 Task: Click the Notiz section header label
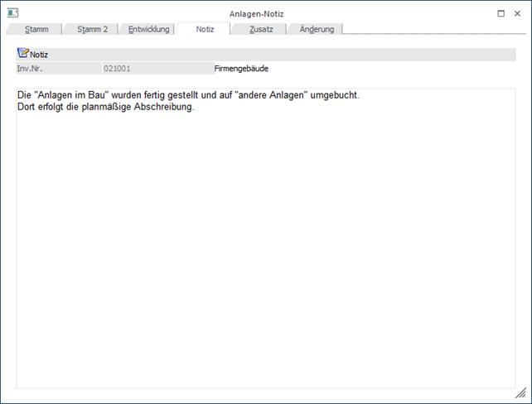39,55
